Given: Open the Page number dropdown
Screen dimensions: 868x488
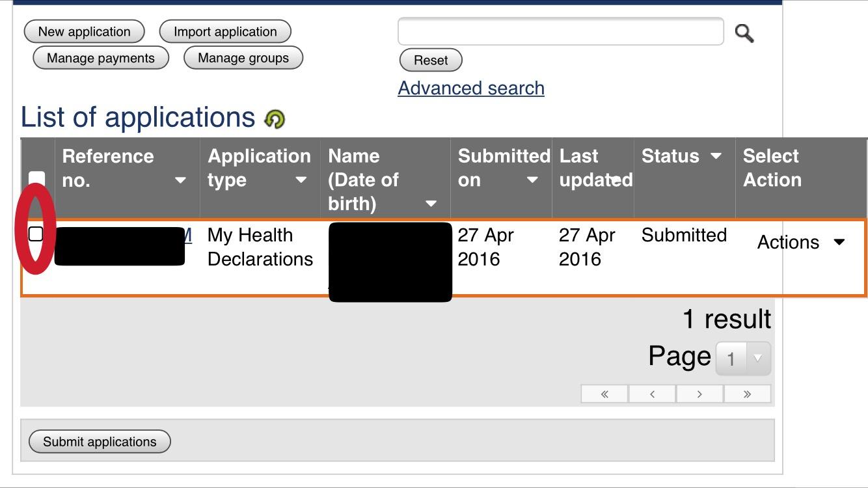Looking at the screenshot, I should pos(743,359).
